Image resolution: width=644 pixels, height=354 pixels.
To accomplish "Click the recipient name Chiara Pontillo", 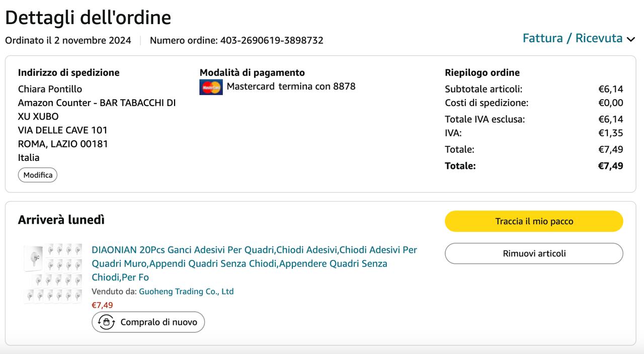I will coord(50,89).
